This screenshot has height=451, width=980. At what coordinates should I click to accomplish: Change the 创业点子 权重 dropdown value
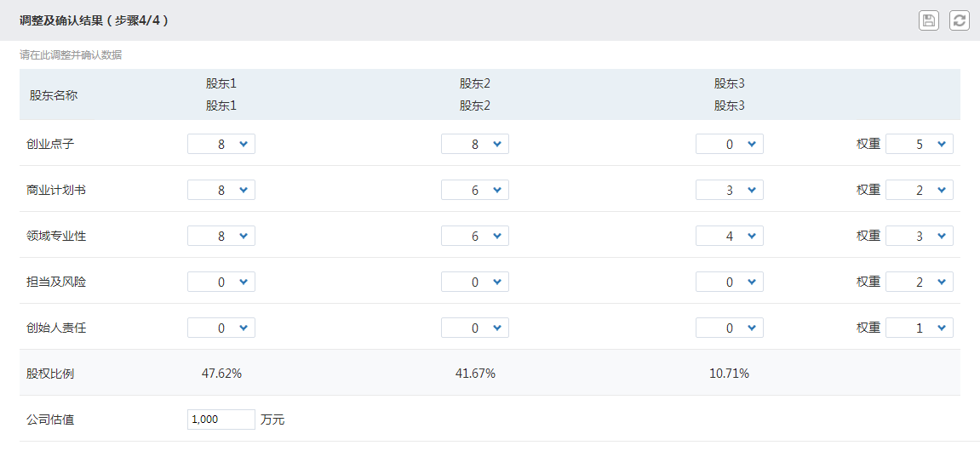point(920,145)
